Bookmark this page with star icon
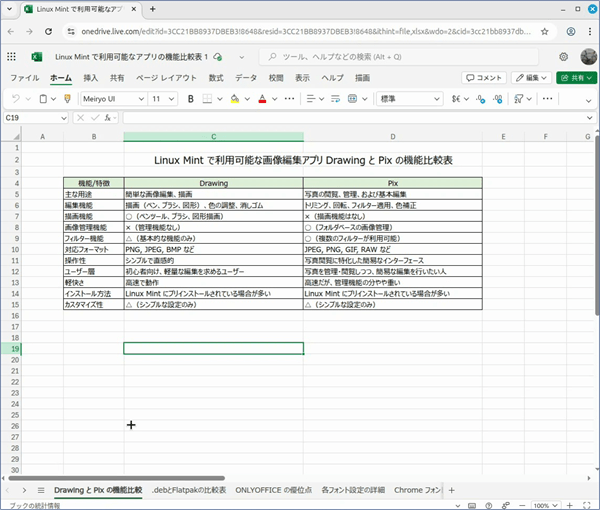The width and height of the screenshot is (600, 510). pos(545,32)
